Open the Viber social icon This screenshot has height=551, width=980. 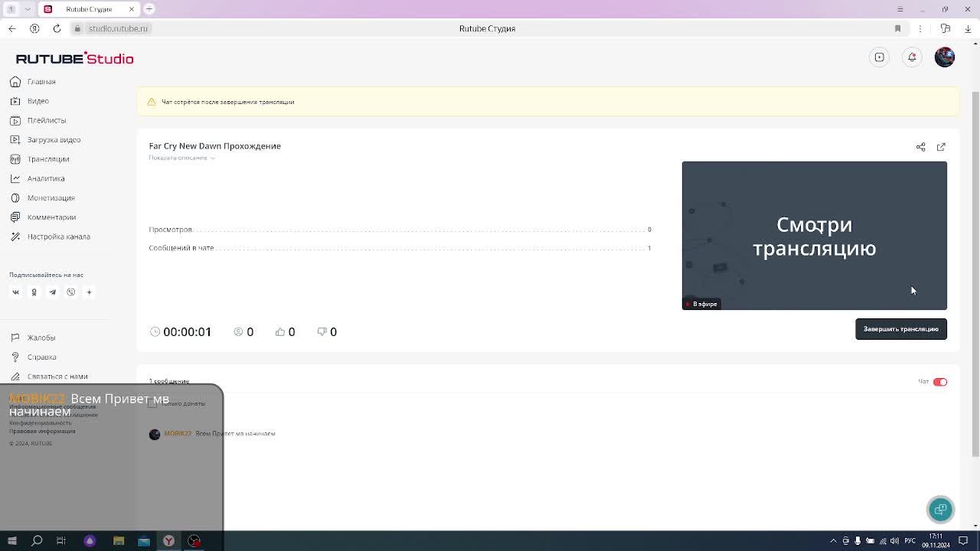(x=70, y=292)
